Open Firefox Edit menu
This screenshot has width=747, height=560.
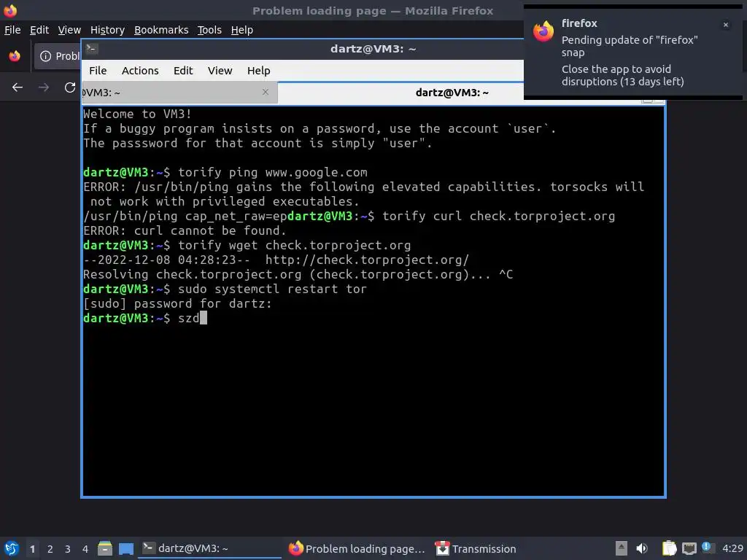click(39, 30)
